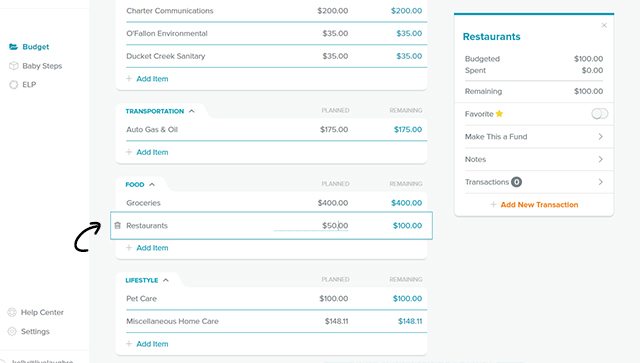The height and width of the screenshot is (363, 640).
Task: Toggle the Favorite switch on
Action: tap(600, 114)
